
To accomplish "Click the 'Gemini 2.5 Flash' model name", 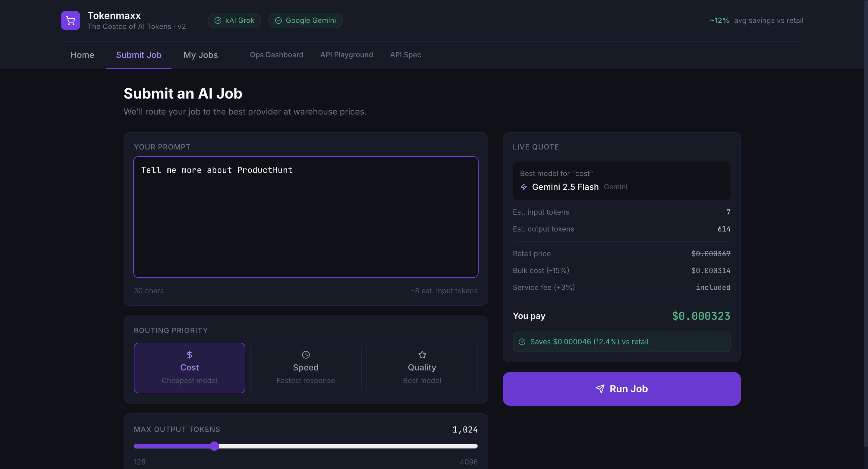I will 565,187.
